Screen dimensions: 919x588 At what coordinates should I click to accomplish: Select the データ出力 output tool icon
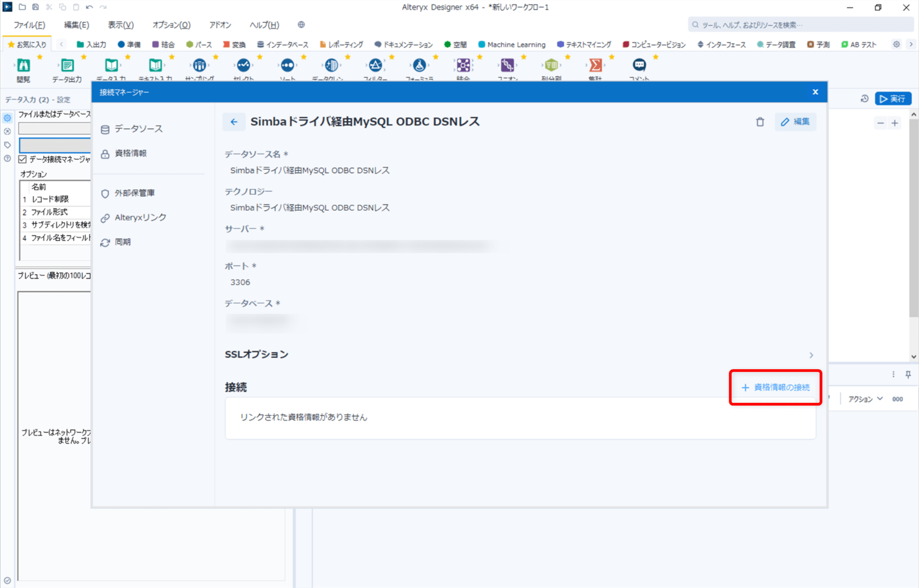pos(67,65)
